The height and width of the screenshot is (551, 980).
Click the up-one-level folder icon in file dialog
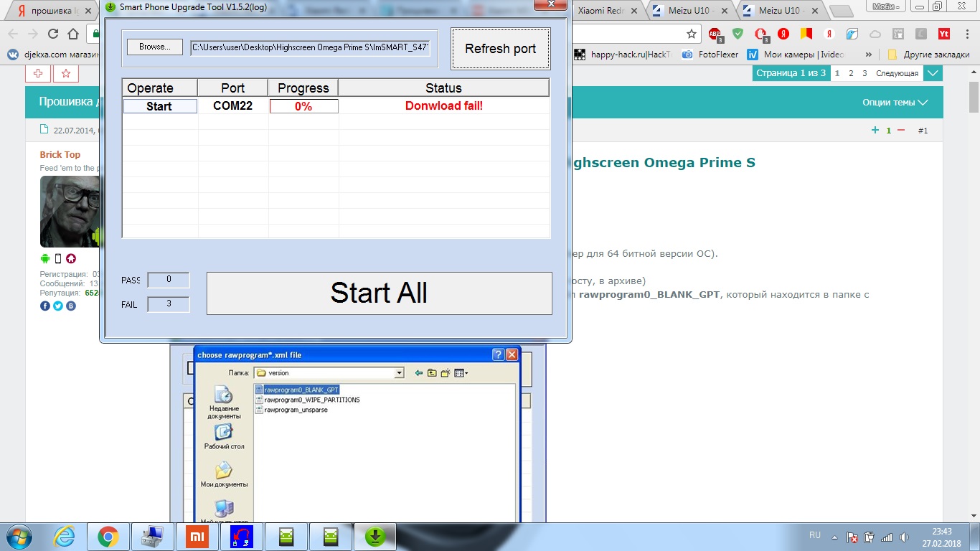(x=432, y=373)
